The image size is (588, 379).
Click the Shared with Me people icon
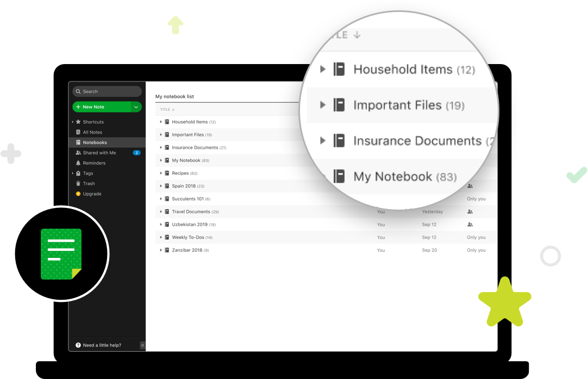(x=78, y=153)
